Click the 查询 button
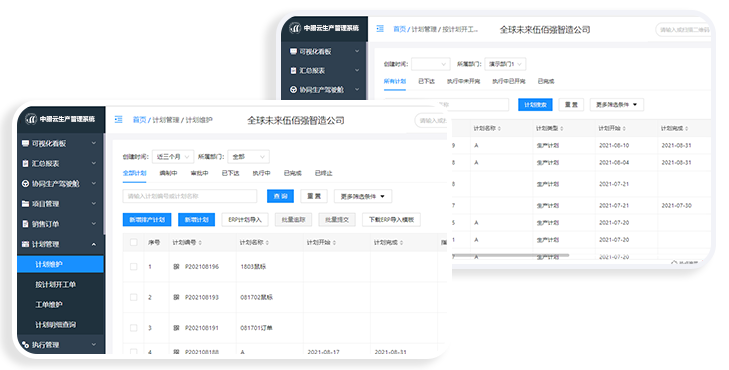Viewport: 729px width, 370px height. 280,196
